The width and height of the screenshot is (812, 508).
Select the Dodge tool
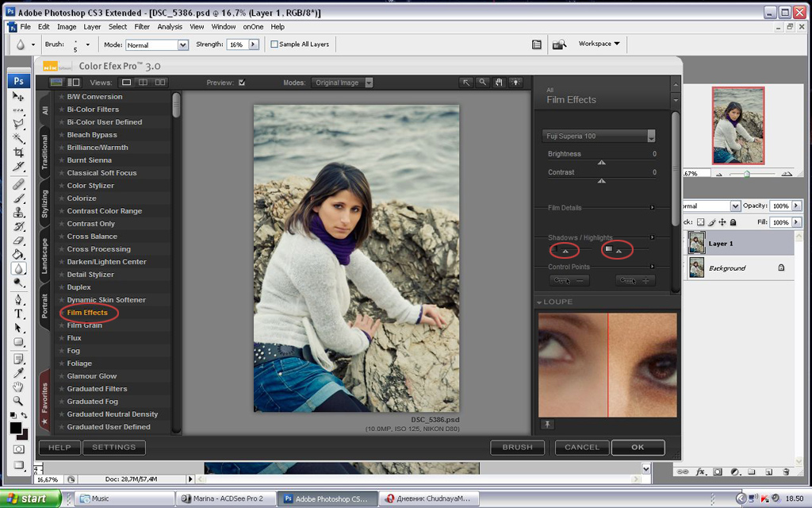(18, 283)
